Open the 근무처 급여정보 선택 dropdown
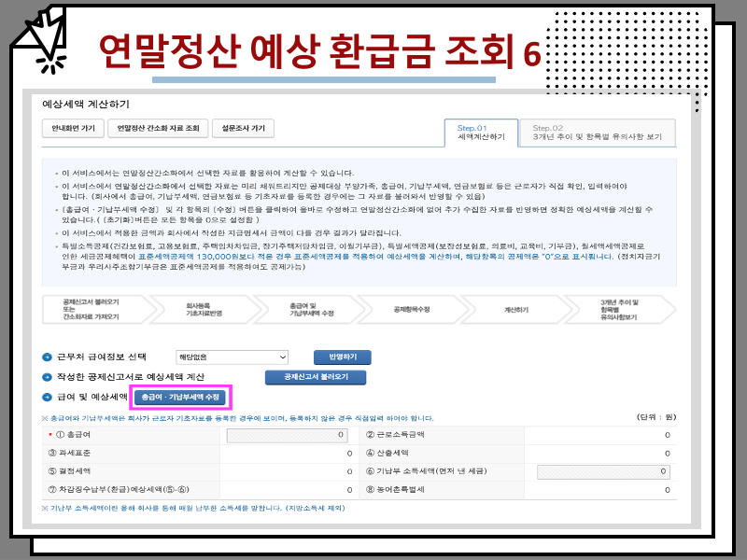This screenshot has width=747, height=560. [232, 357]
